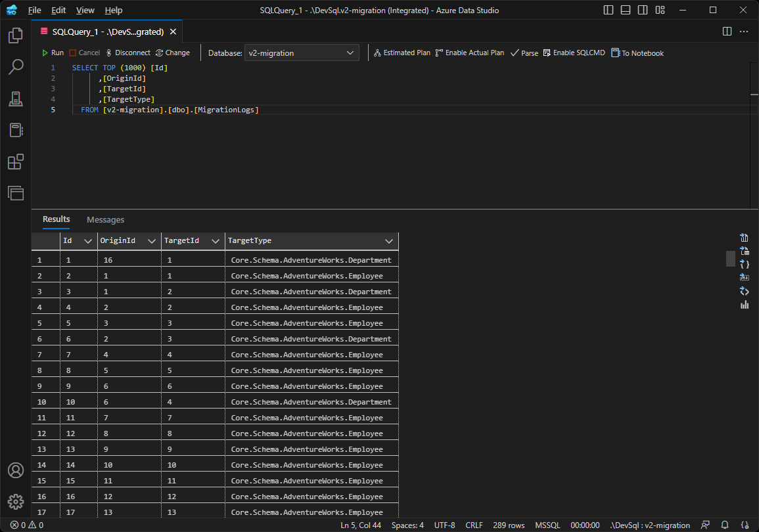
Task: Toggle Secondary Side Bar layout icon
Action: [642, 10]
